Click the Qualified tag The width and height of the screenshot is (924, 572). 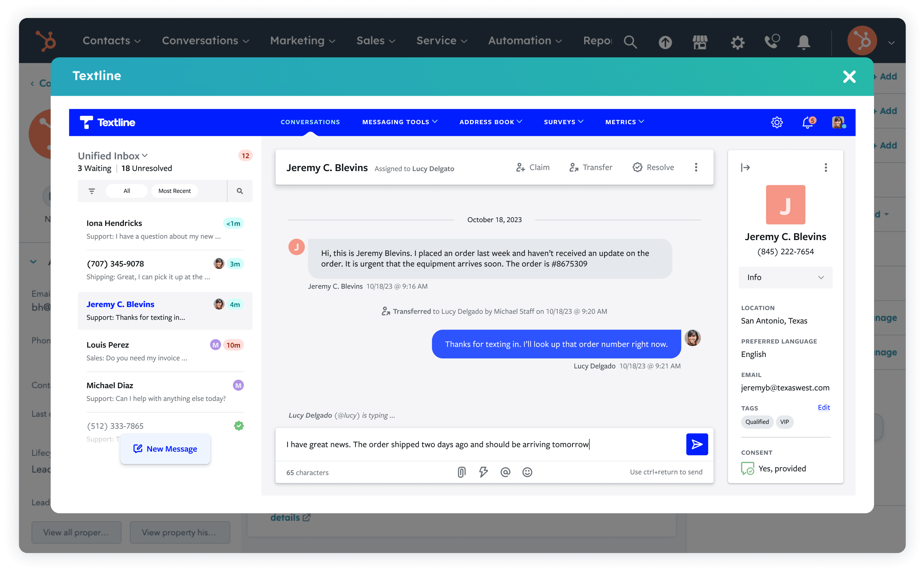tap(757, 422)
